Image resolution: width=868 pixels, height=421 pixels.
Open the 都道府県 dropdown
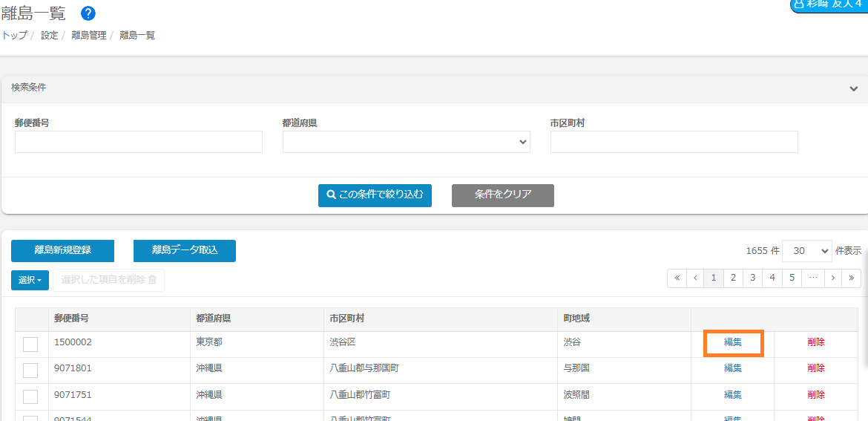pyautogui.click(x=406, y=142)
